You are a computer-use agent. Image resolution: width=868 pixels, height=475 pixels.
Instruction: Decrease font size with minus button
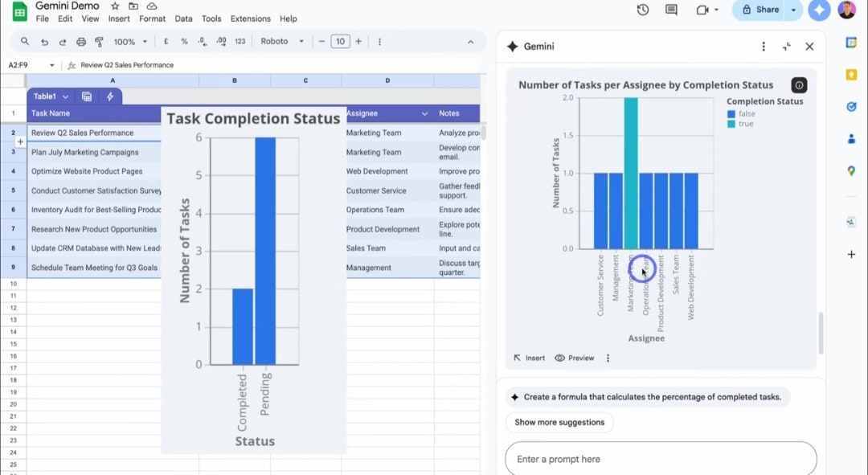(321, 42)
